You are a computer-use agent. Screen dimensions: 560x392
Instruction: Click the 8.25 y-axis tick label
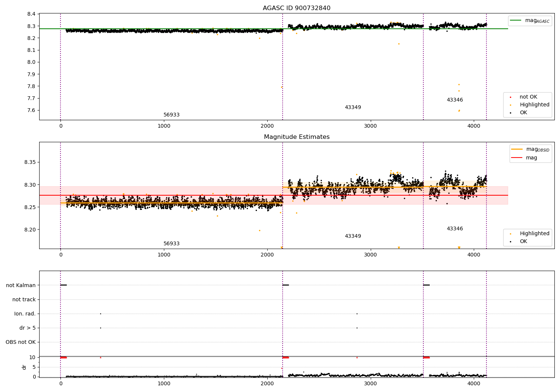[x=30, y=207]
